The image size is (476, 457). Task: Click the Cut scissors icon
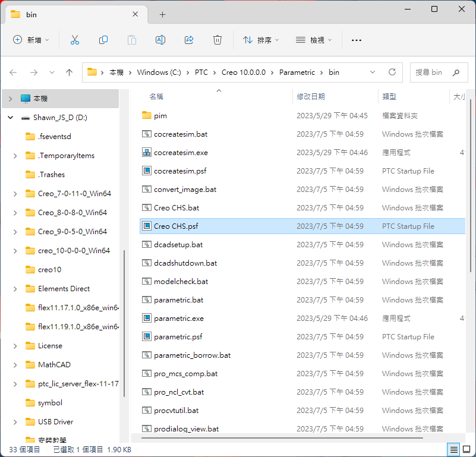[x=75, y=40]
